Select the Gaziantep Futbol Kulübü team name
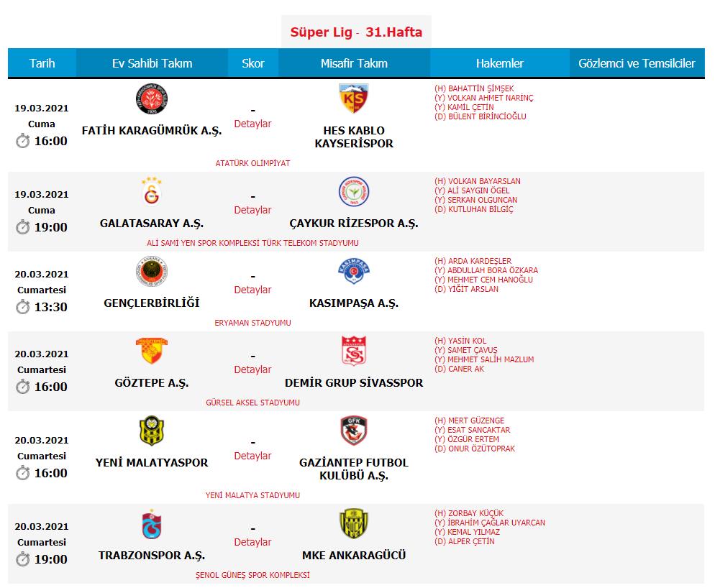Viewport: 715px width, 588px height. coord(354,469)
